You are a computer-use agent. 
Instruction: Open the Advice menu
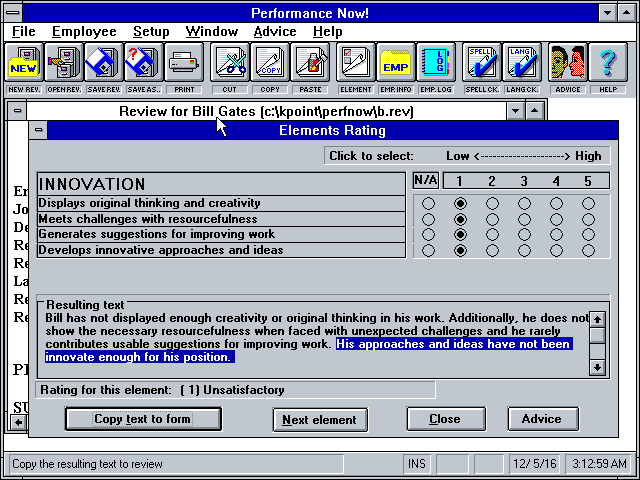(275, 31)
